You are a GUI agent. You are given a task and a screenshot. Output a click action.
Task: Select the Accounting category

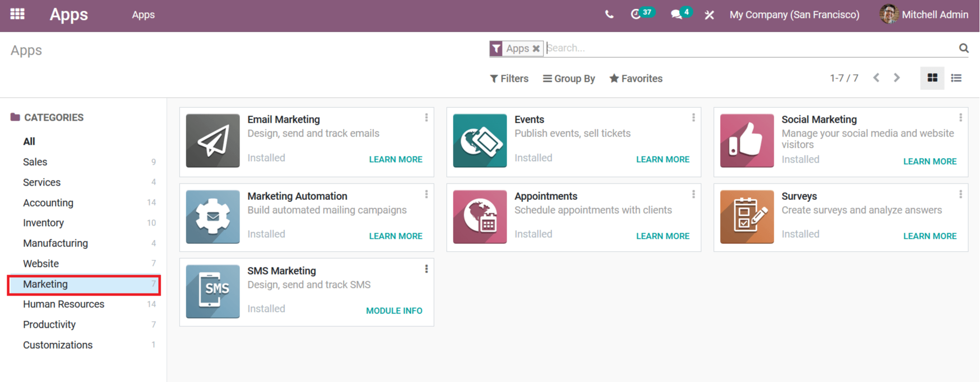coord(48,203)
